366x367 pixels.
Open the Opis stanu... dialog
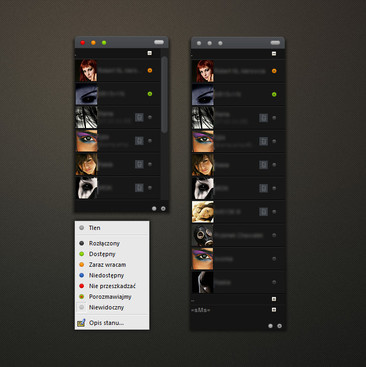click(x=112, y=323)
